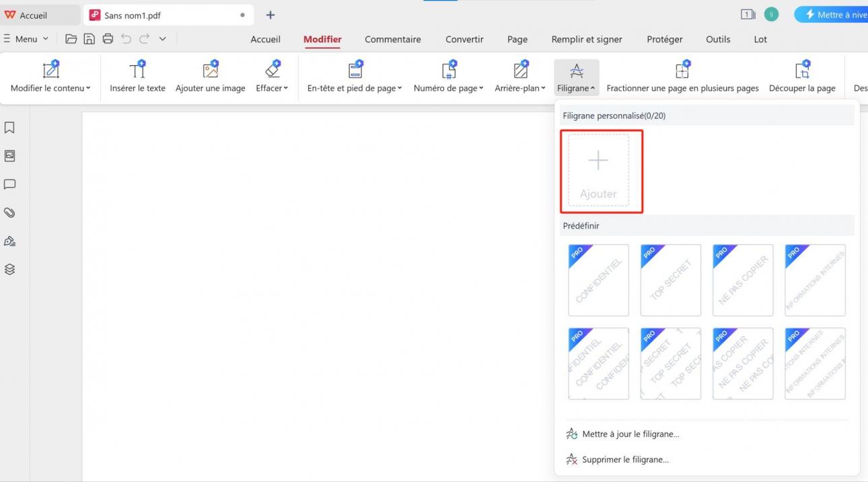Open the bookmarks sidebar panel
868x482 pixels.
pos(9,128)
